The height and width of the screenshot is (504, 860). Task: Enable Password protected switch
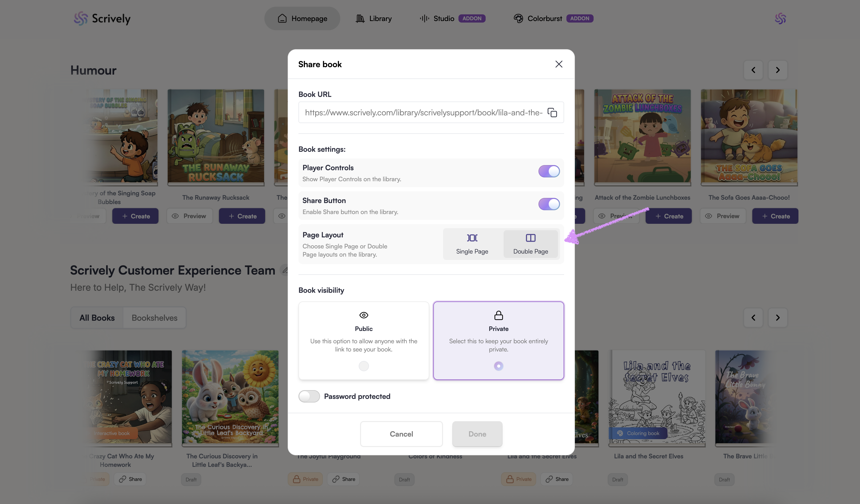(309, 396)
